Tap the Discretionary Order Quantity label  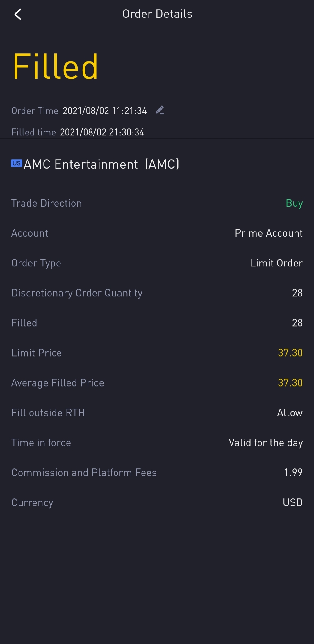pyautogui.click(x=77, y=293)
